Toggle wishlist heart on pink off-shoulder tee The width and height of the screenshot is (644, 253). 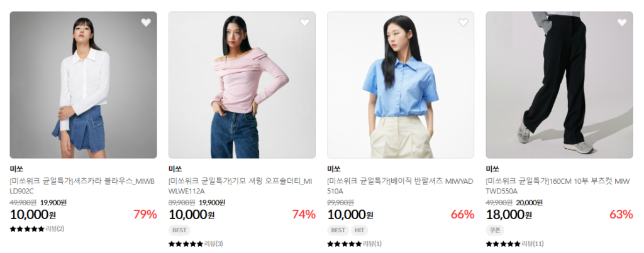coord(305,23)
